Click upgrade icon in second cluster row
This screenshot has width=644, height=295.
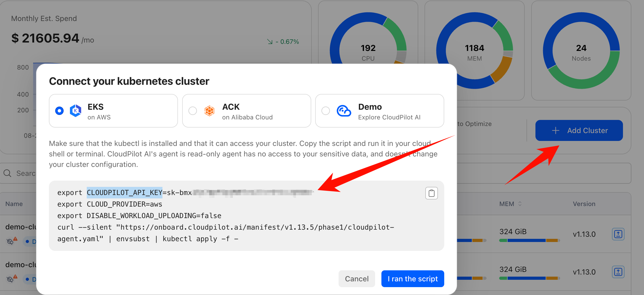click(x=618, y=272)
